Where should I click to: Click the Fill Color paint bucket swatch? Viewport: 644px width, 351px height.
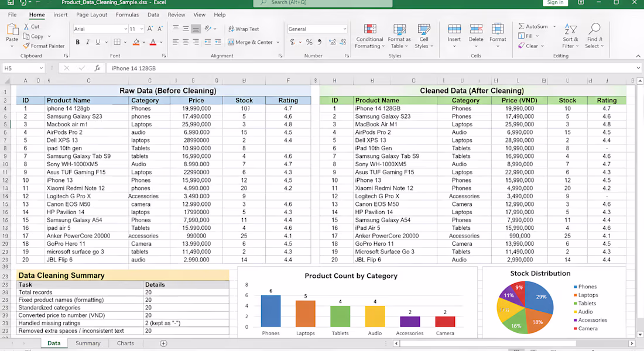136,42
